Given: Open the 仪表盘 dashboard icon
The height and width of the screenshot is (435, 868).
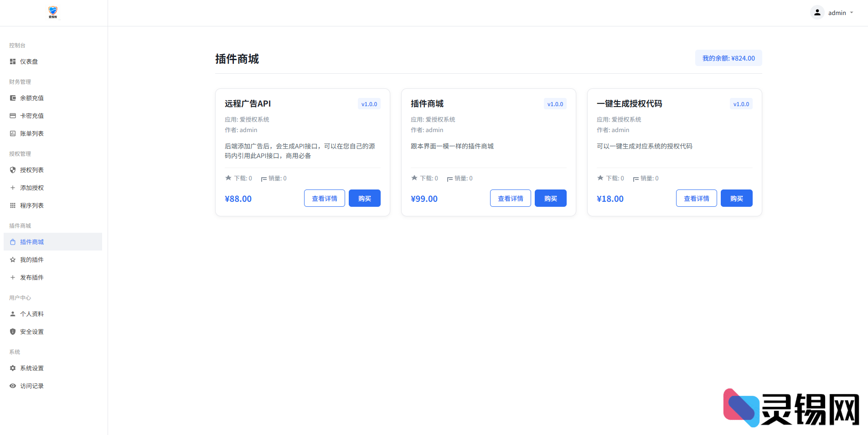Looking at the screenshot, I should coord(12,61).
